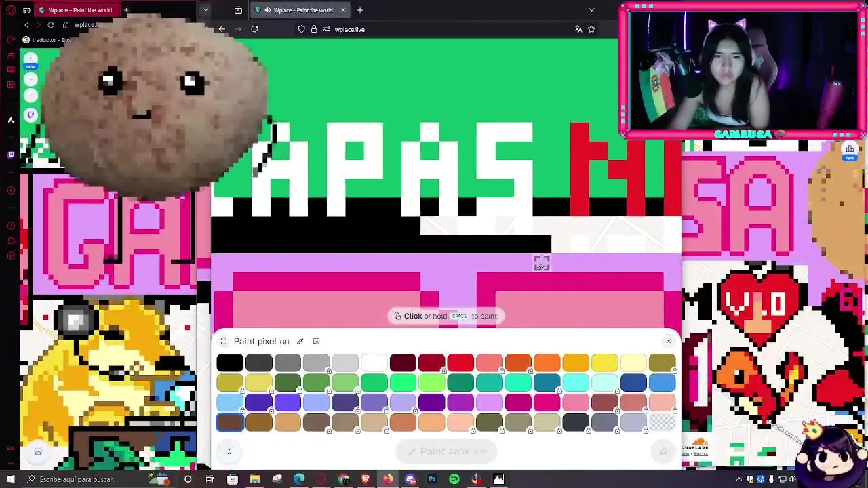
Task: Open Firefox recent browsing view icon
Action: 238,10
